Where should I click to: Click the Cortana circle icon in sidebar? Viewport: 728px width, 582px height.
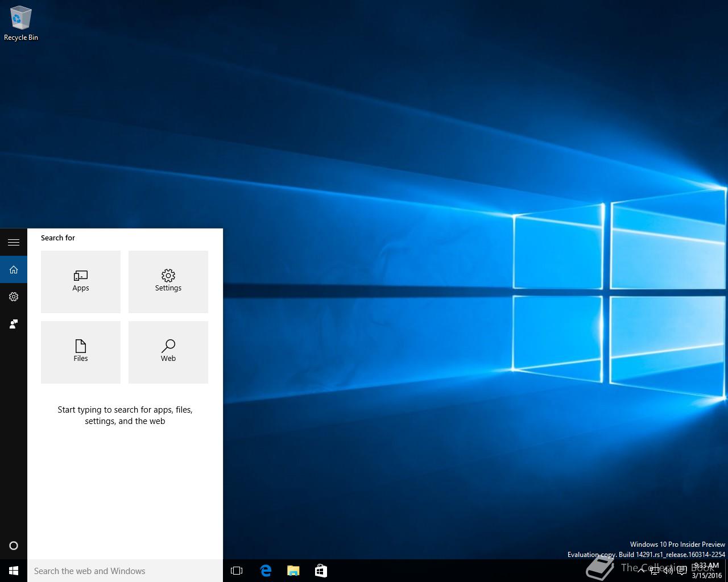coord(14,546)
